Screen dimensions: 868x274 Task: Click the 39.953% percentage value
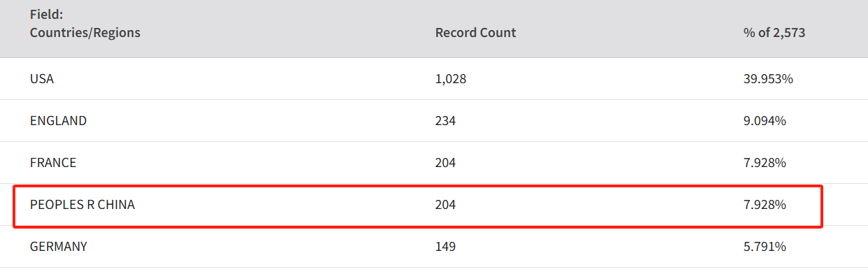pos(768,79)
